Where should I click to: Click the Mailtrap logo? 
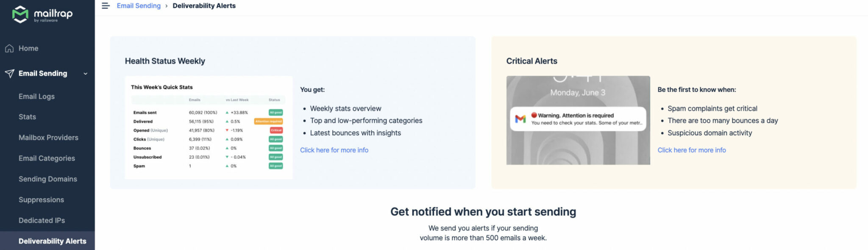point(42,14)
